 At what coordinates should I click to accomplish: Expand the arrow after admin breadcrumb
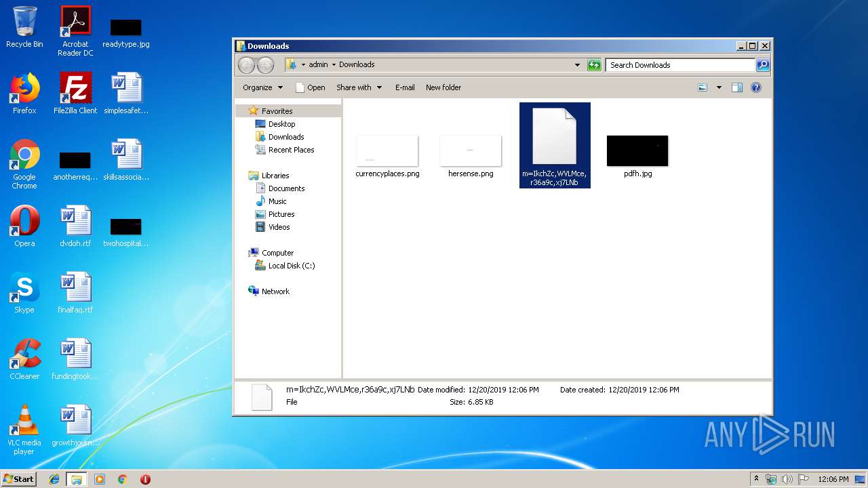(x=334, y=65)
